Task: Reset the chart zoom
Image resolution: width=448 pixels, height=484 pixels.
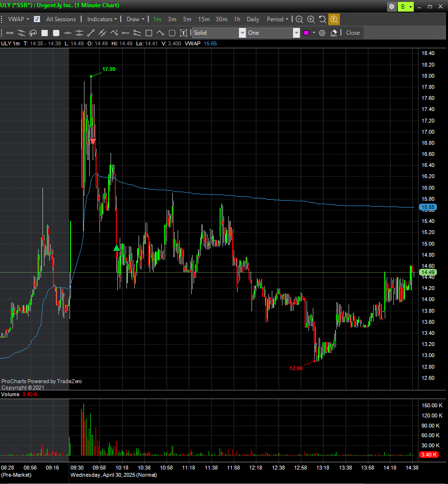Action: (322, 19)
